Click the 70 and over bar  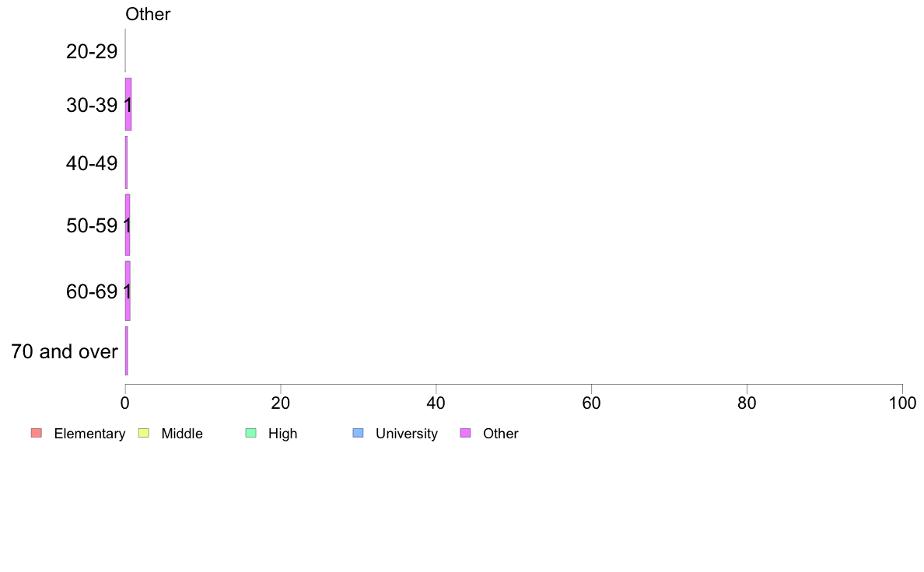click(127, 351)
